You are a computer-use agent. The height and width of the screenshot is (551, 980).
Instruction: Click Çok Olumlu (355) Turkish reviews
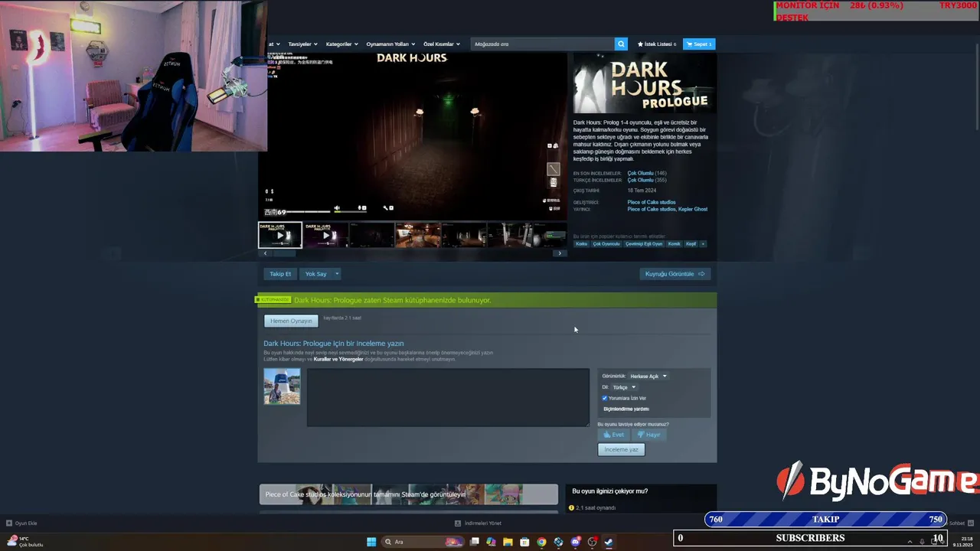coord(647,180)
